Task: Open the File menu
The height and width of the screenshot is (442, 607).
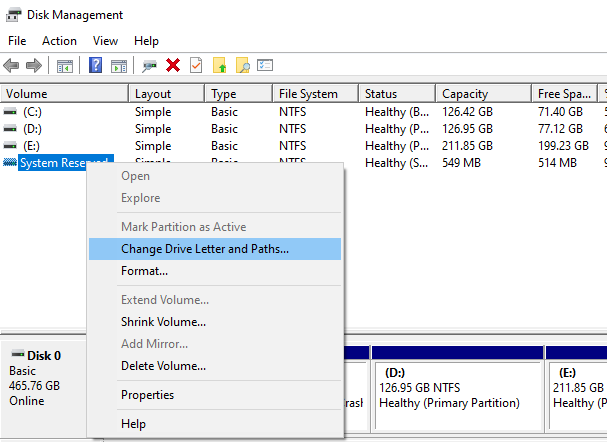Action: [17, 41]
